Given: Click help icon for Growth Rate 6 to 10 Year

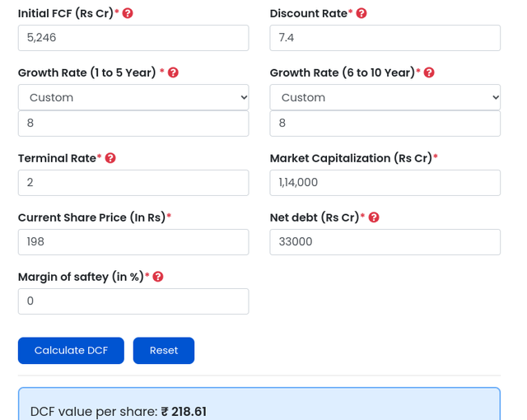Looking at the screenshot, I should [429, 72].
